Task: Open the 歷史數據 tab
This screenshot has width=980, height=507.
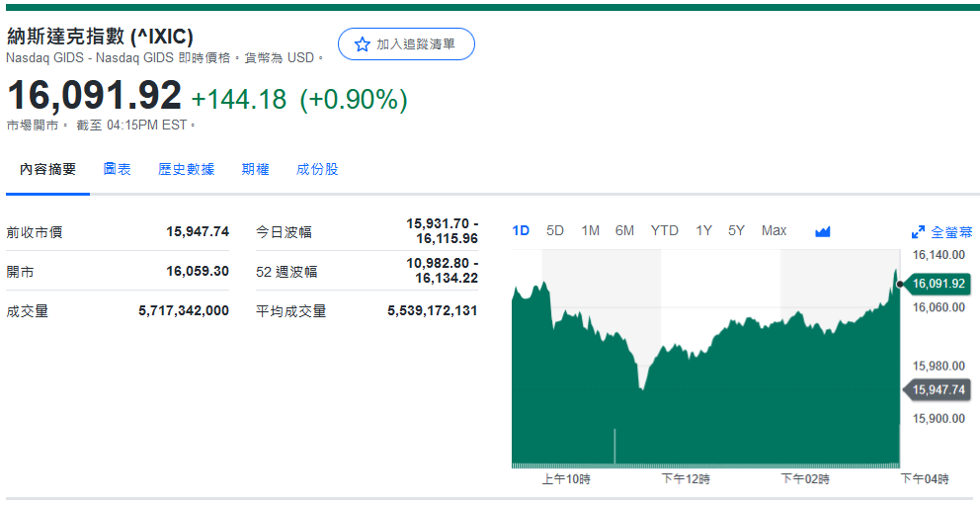Action: click(x=186, y=169)
